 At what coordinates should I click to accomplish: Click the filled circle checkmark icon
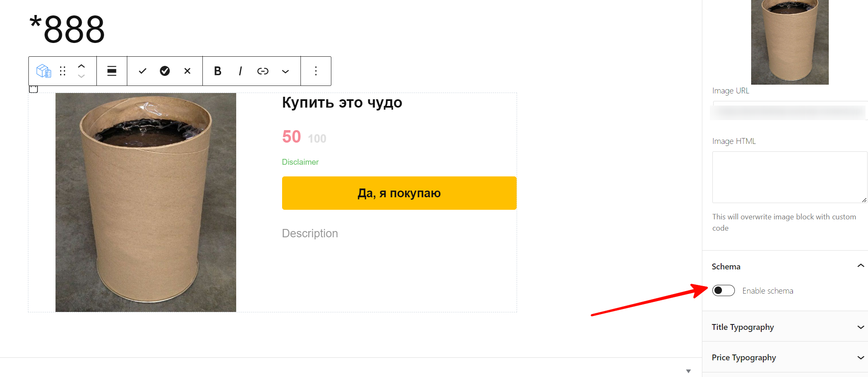point(165,71)
